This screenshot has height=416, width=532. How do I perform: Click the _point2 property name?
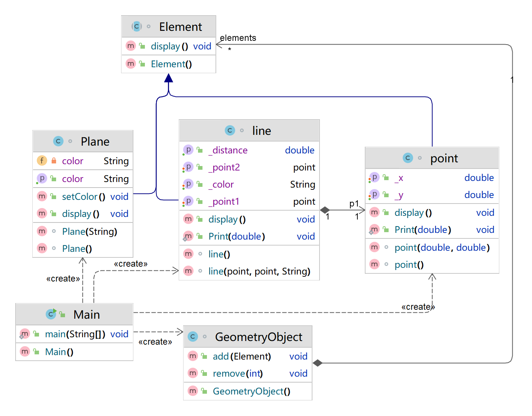(224, 168)
